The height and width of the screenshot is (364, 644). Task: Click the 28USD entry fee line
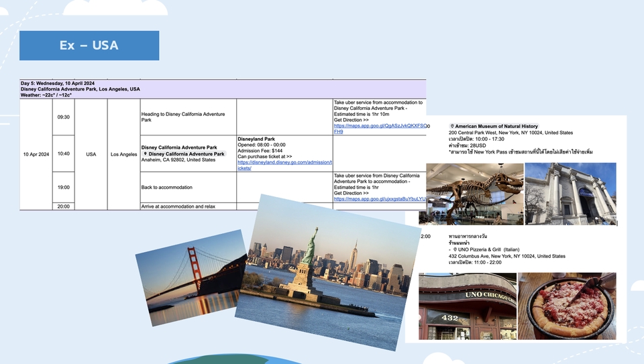point(467,145)
